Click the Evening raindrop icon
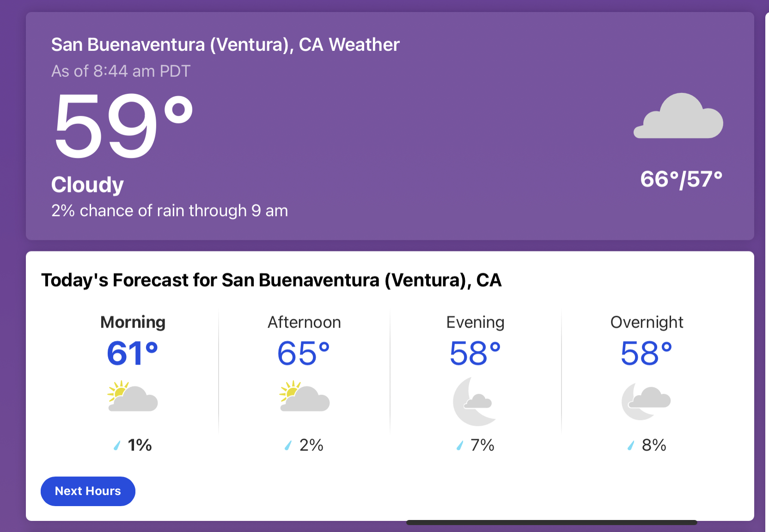 [459, 446]
